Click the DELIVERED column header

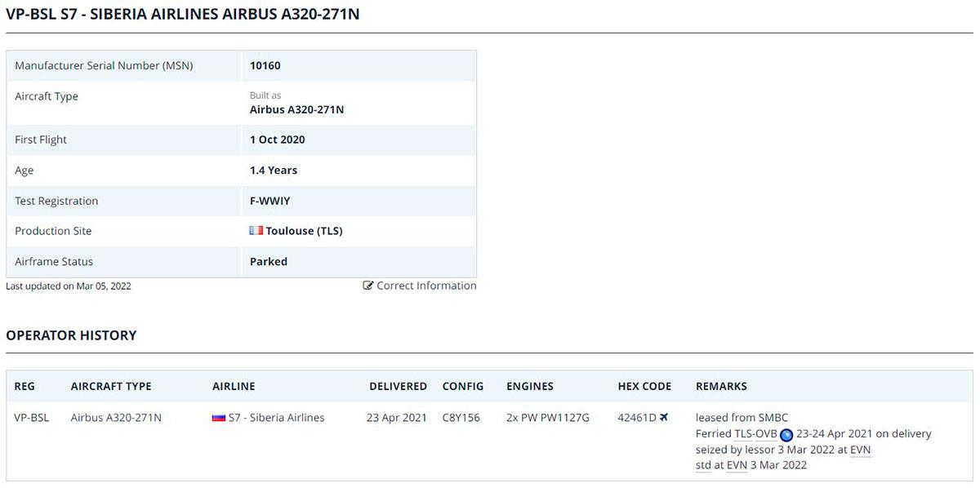pyautogui.click(x=398, y=386)
